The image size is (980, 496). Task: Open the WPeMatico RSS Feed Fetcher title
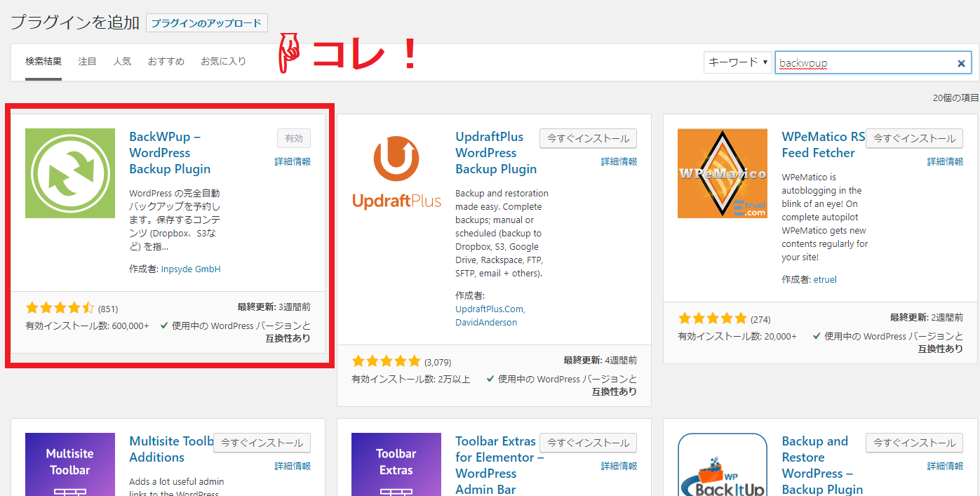coord(824,145)
